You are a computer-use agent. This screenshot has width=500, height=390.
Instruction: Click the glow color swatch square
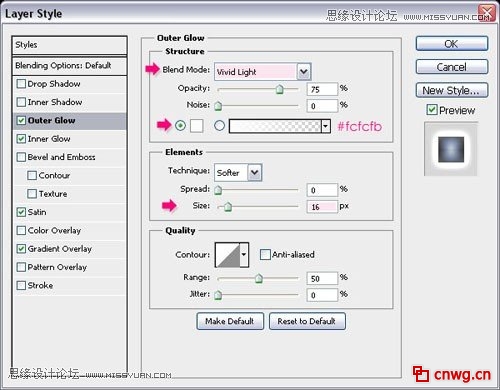197,126
